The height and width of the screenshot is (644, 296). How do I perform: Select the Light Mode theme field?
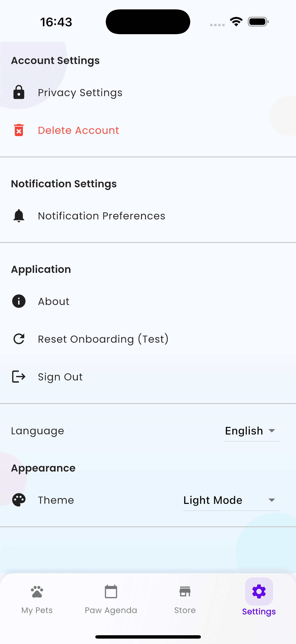click(x=213, y=500)
